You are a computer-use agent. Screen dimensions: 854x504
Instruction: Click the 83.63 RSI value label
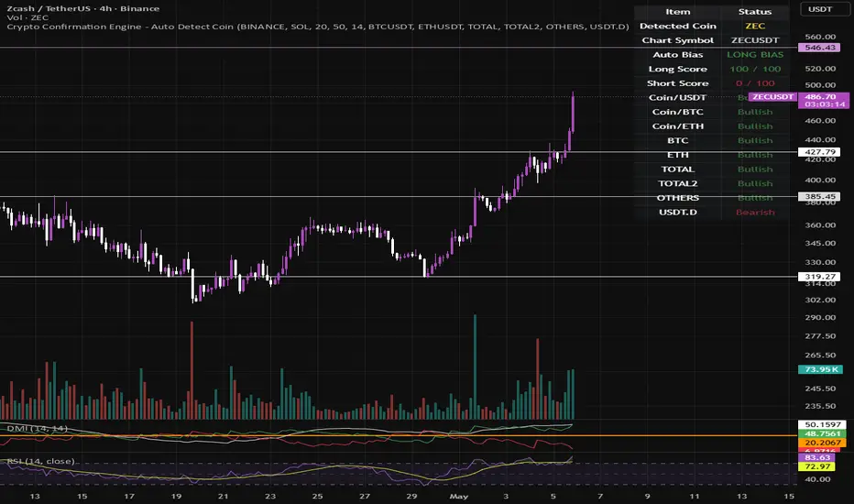(816, 457)
